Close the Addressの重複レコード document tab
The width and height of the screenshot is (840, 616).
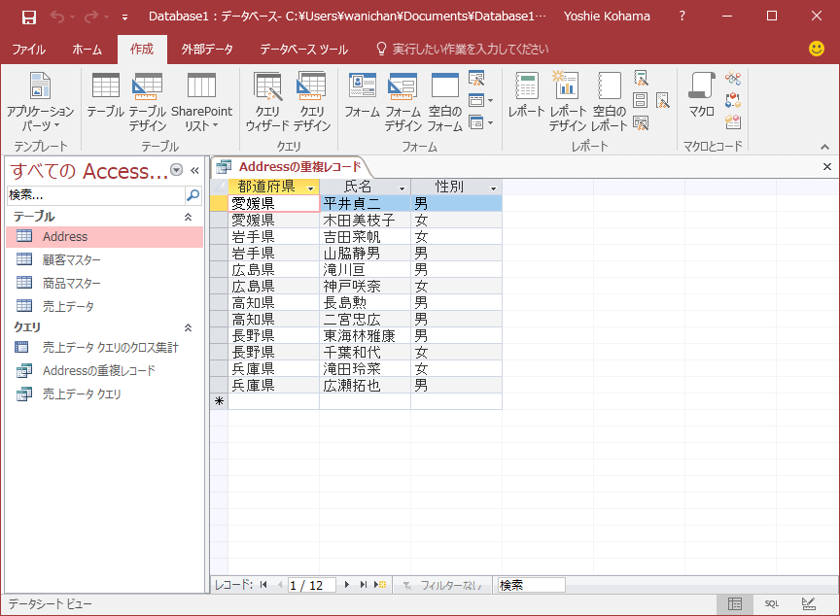pos(827,167)
